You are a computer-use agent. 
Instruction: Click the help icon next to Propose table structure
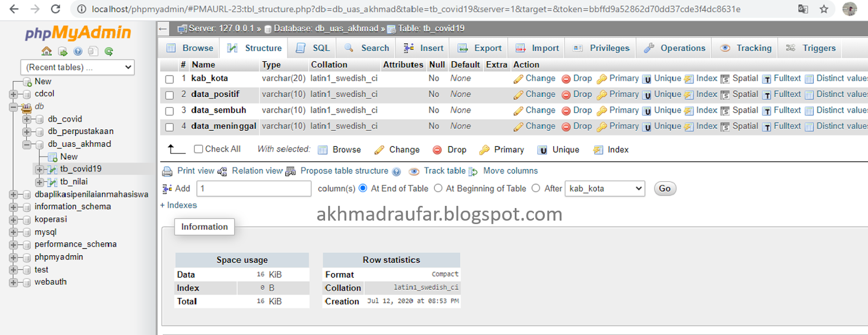pyautogui.click(x=397, y=172)
